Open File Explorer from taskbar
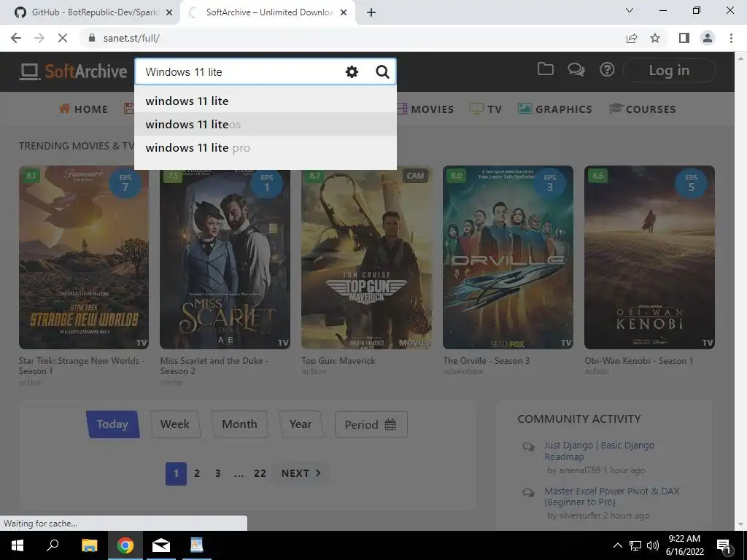Screen dimensions: 747x560 89,545
